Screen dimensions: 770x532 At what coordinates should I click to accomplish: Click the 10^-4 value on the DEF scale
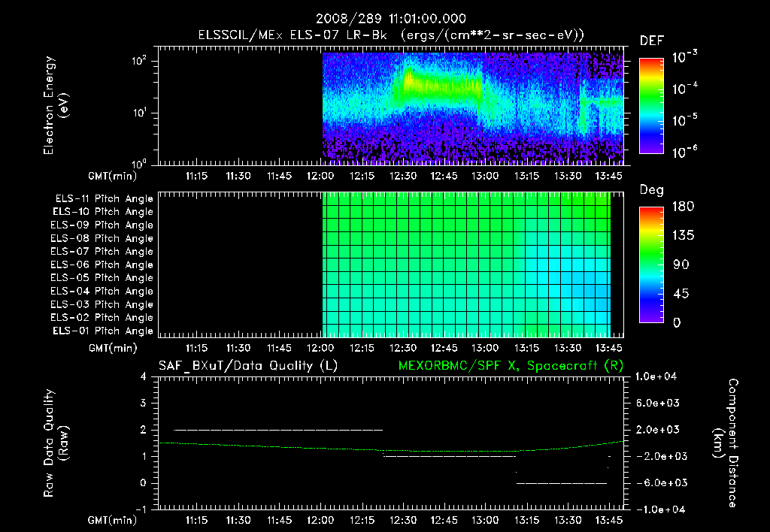684,89
